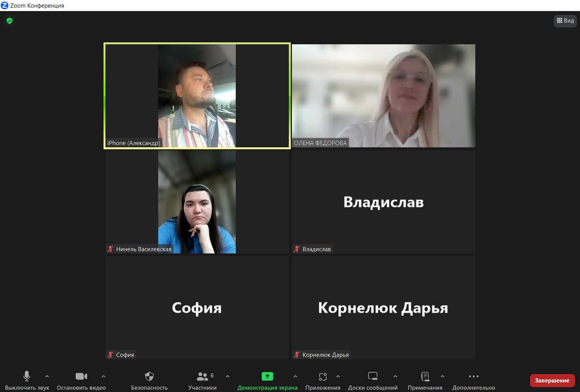The height and width of the screenshot is (392, 580).
Task: Open the Notes icon
Action: click(x=425, y=376)
